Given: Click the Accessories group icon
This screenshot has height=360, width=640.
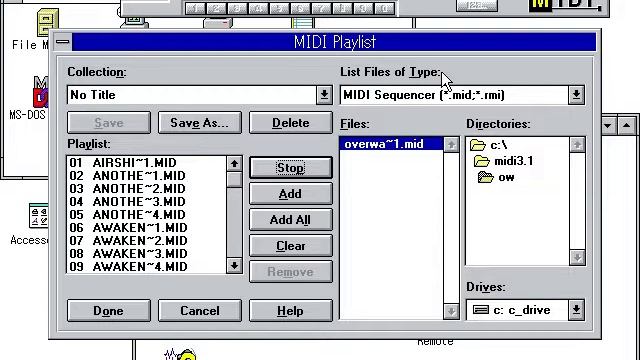Looking at the screenshot, I should point(38,216).
